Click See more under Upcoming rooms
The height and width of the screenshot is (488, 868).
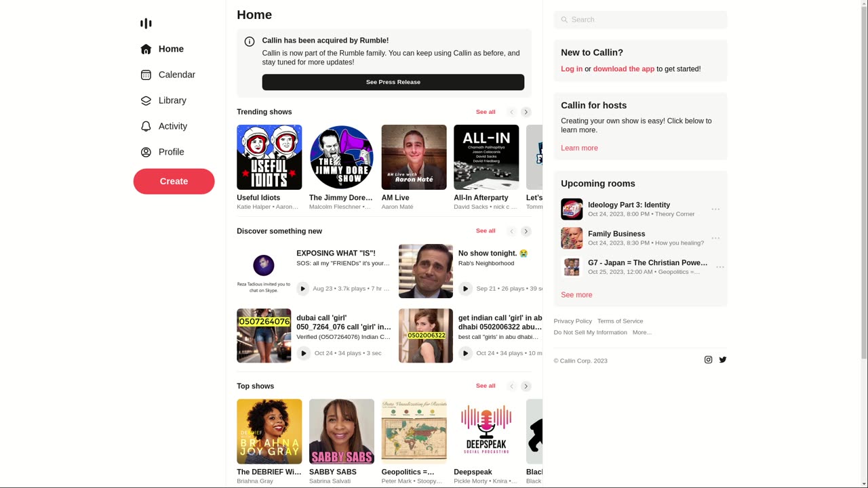[576, 295]
